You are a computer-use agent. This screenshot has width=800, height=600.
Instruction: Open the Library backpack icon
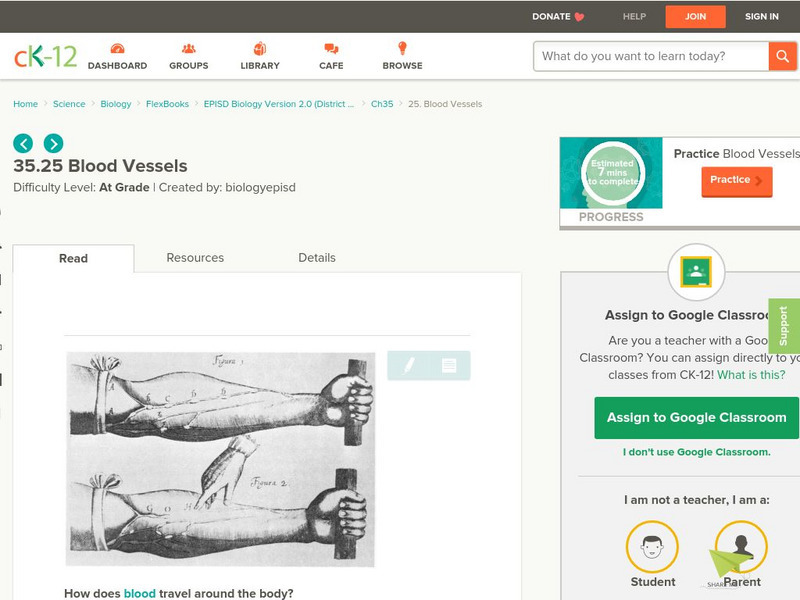pos(260,49)
